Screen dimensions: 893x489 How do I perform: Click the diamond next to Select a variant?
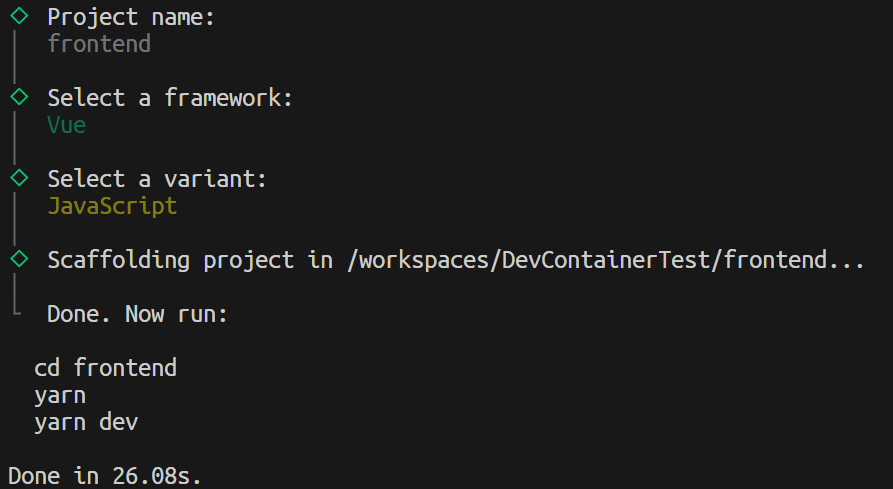pos(18,178)
